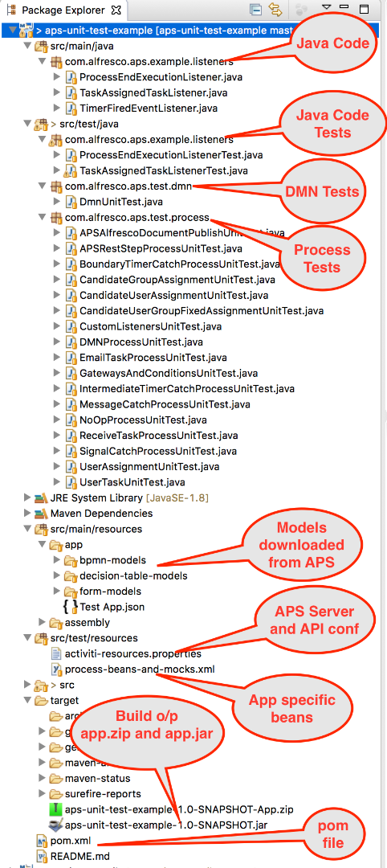This screenshot has height=868, width=387.
Task: Click activiti-resources.properties file icon
Action: tap(56, 653)
